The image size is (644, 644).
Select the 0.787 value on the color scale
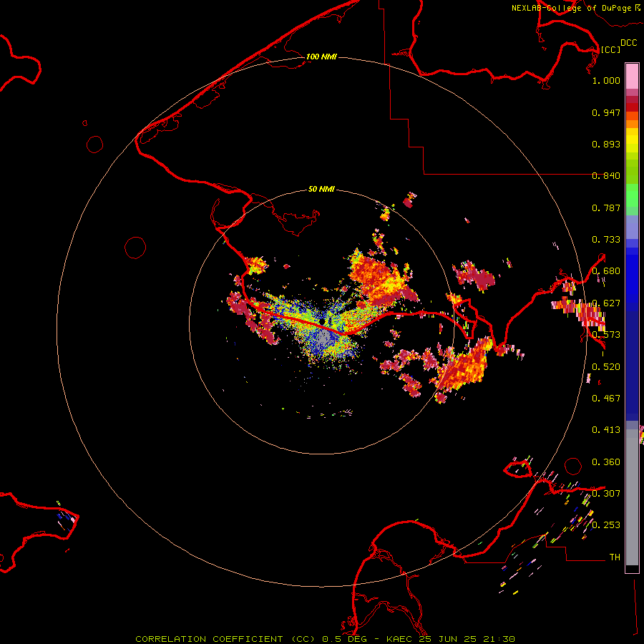606,208
